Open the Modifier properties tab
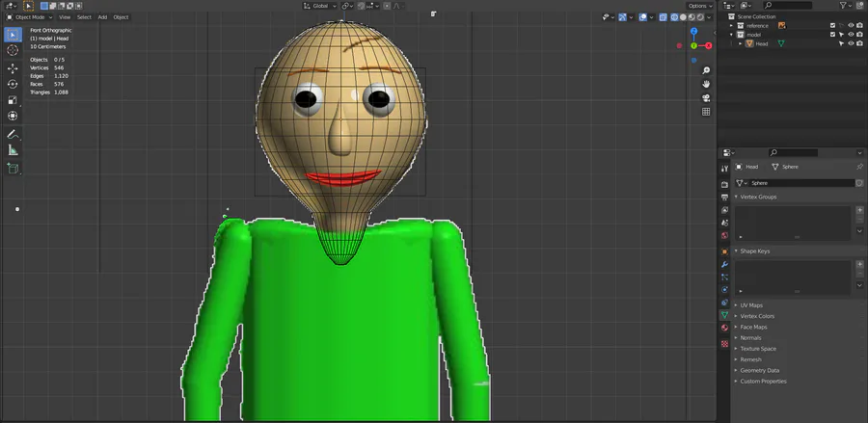 point(724,264)
